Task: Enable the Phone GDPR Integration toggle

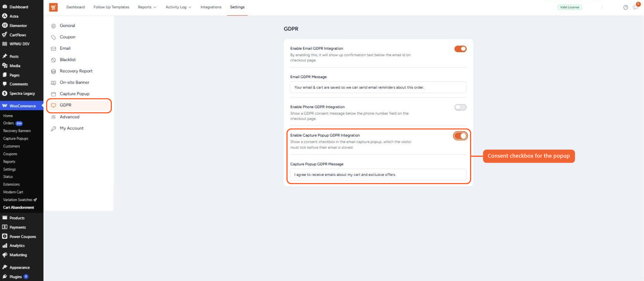Action: [460, 107]
